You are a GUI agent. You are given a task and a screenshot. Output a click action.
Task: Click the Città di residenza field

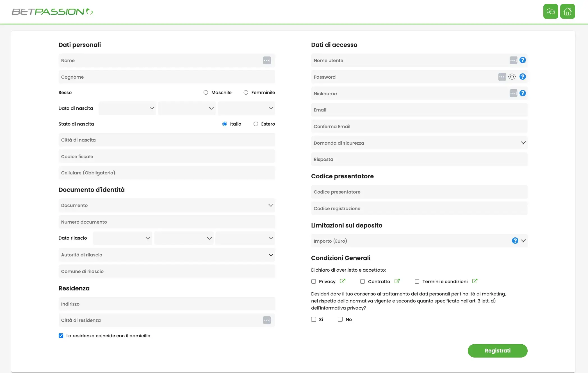(167, 320)
